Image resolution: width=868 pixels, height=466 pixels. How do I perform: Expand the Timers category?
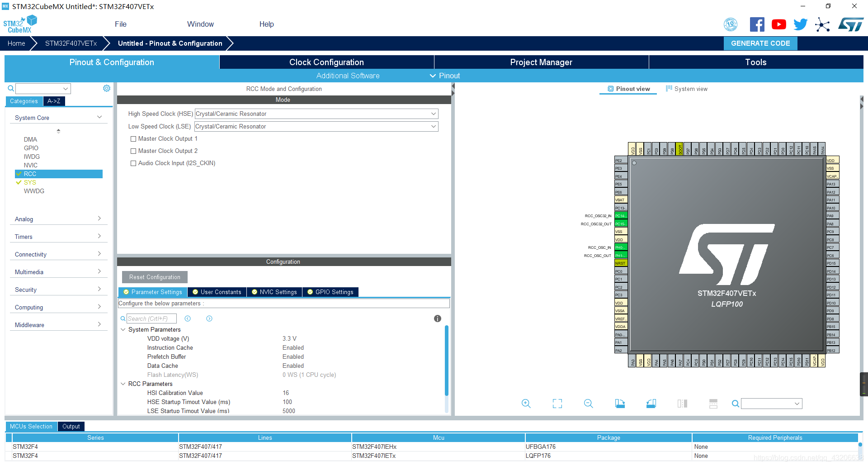click(x=99, y=236)
